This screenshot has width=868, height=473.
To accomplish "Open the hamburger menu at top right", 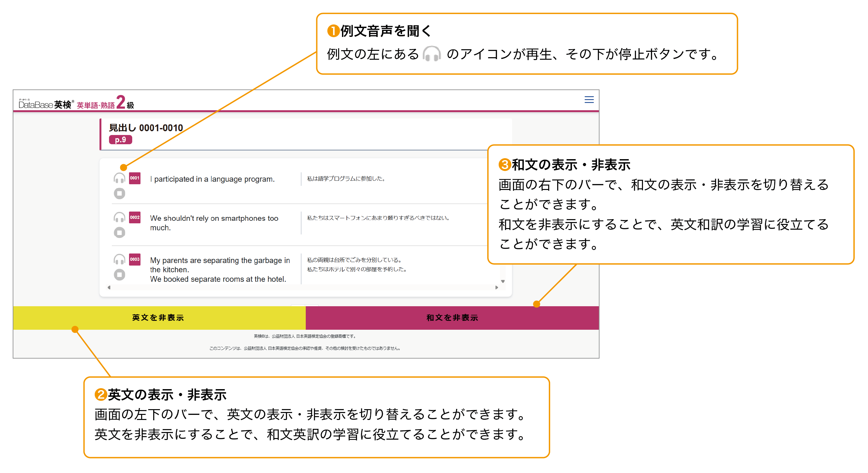I will (589, 100).
